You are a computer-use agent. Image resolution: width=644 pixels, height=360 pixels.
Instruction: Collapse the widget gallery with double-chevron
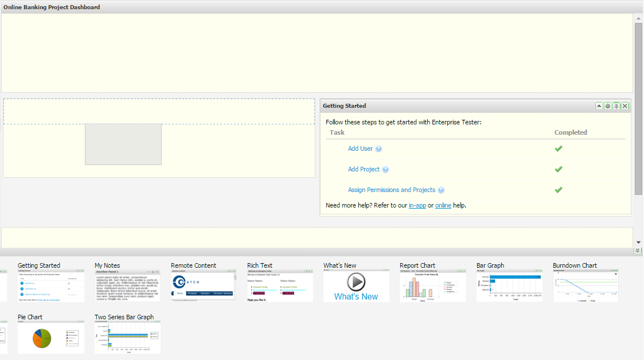click(x=638, y=251)
